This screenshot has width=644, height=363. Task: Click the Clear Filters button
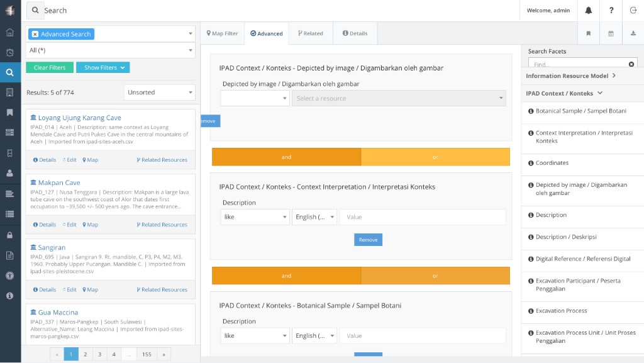tap(50, 68)
